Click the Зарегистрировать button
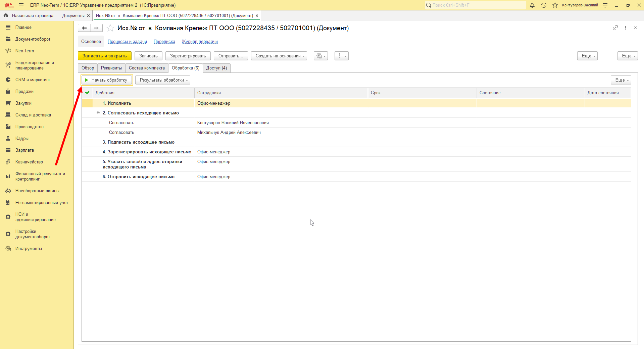The height and width of the screenshot is (349, 644). pos(188,56)
